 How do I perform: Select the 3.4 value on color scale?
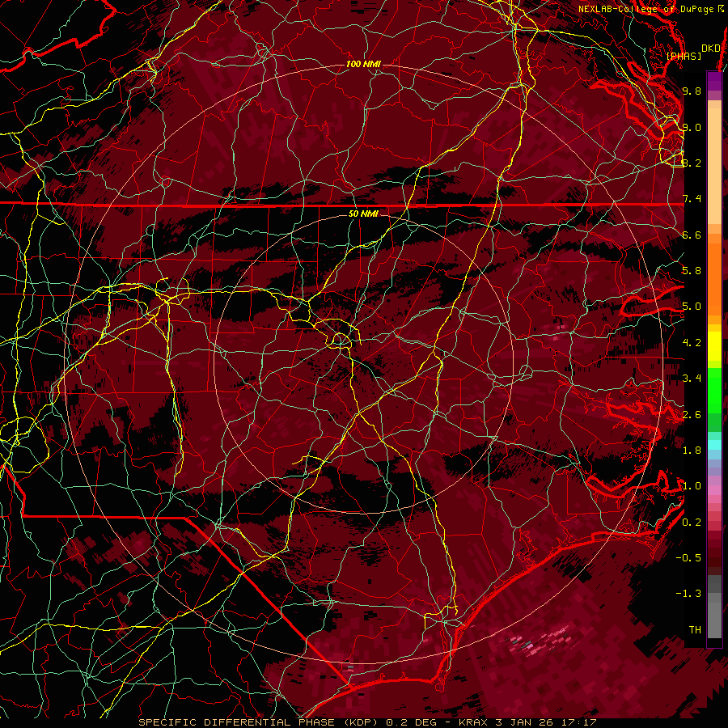click(692, 379)
